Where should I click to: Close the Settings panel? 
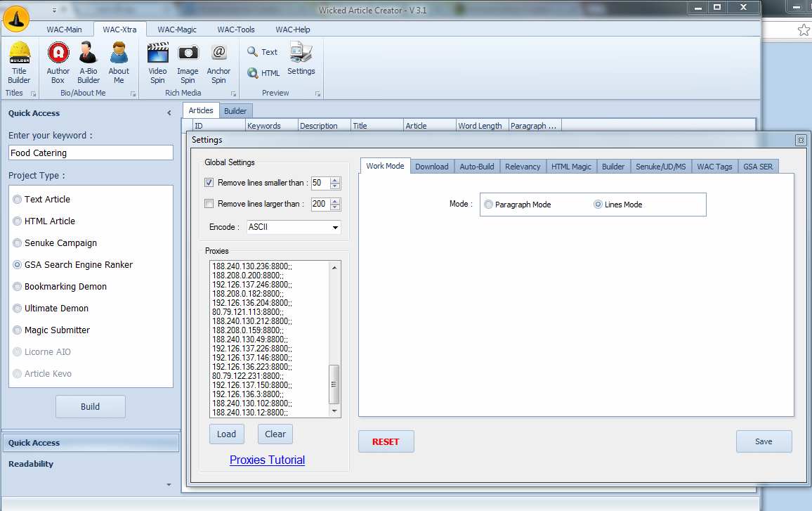(x=801, y=140)
